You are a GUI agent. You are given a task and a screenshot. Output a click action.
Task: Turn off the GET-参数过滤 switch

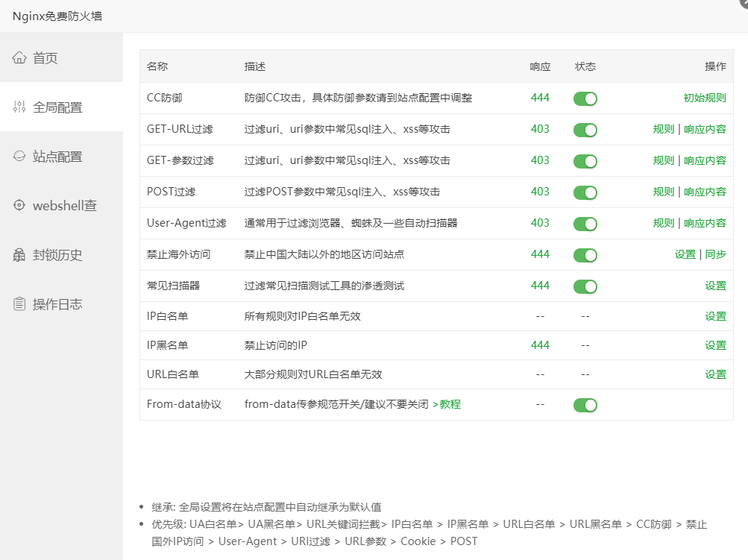[x=585, y=161]
